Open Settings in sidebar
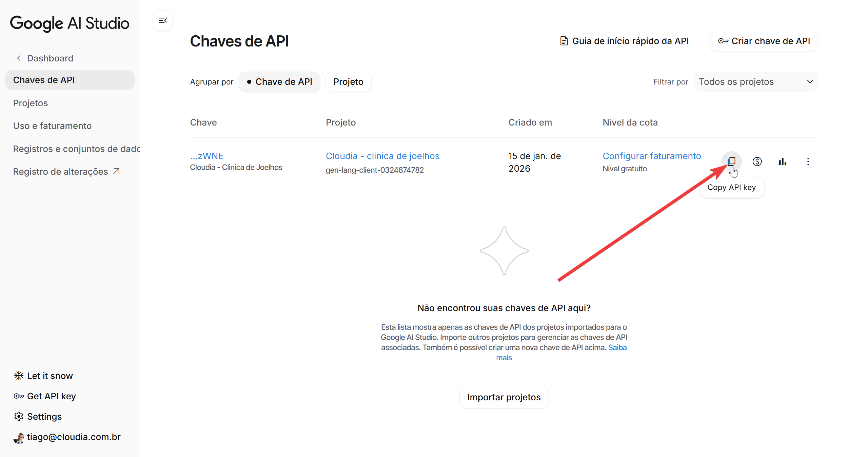This screenshot has width=868, height=457. (x=38, y=417)
